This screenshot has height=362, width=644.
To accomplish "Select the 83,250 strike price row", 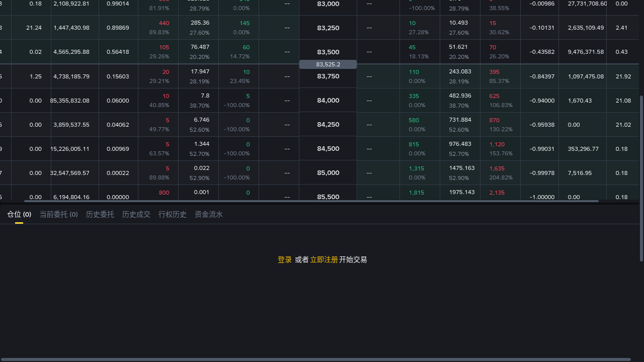I will click(328, 28).
